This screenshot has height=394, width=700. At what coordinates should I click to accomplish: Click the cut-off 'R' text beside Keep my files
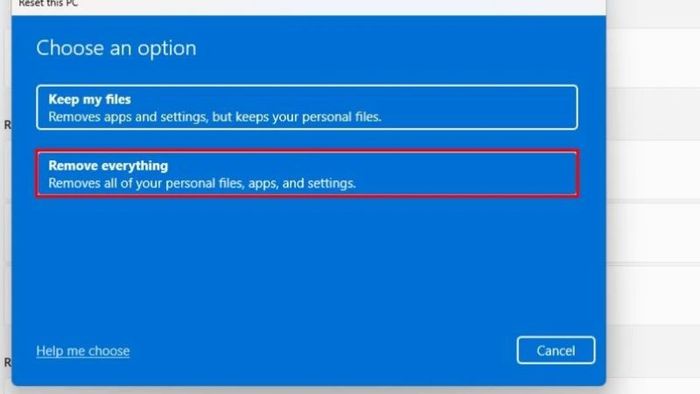pyautogui.click(x=7, y=125)
